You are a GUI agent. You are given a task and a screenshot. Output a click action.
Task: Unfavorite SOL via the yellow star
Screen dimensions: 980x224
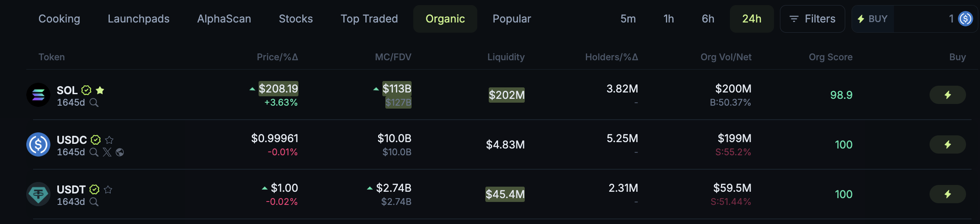click(100, 90)
